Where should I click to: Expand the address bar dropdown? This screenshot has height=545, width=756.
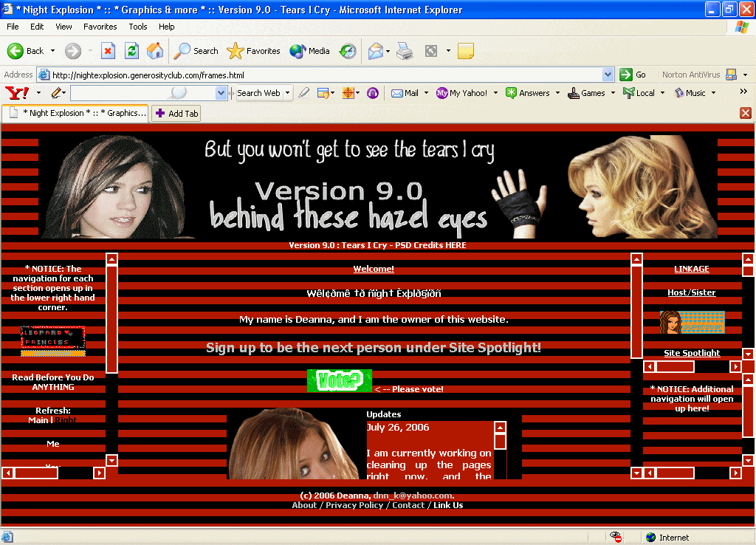coord(608,75)
